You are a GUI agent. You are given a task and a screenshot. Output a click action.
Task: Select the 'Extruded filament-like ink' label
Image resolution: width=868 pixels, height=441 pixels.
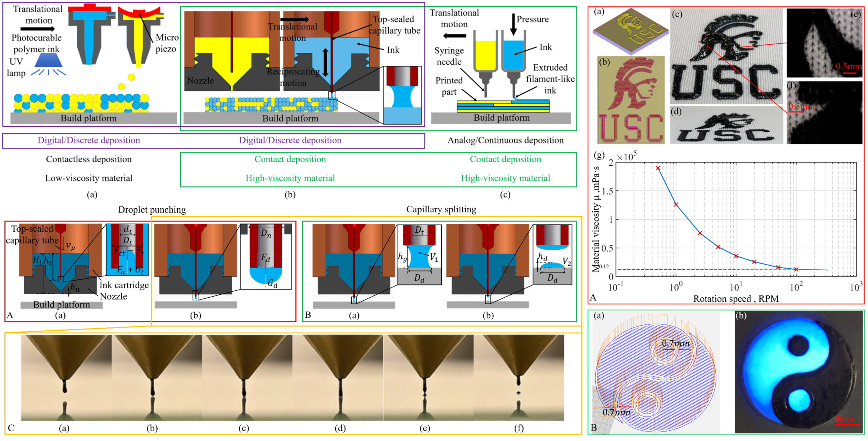(550, 79)
